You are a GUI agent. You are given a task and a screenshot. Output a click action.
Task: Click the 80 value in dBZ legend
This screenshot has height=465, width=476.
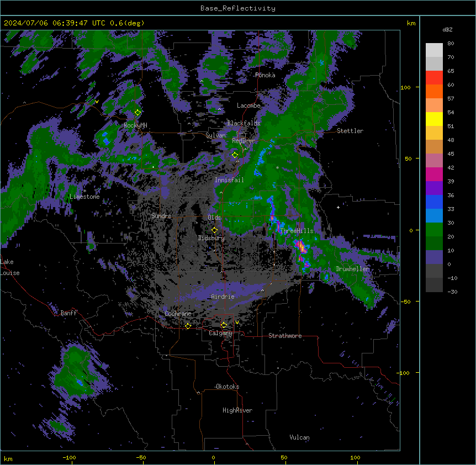[451, 44]
